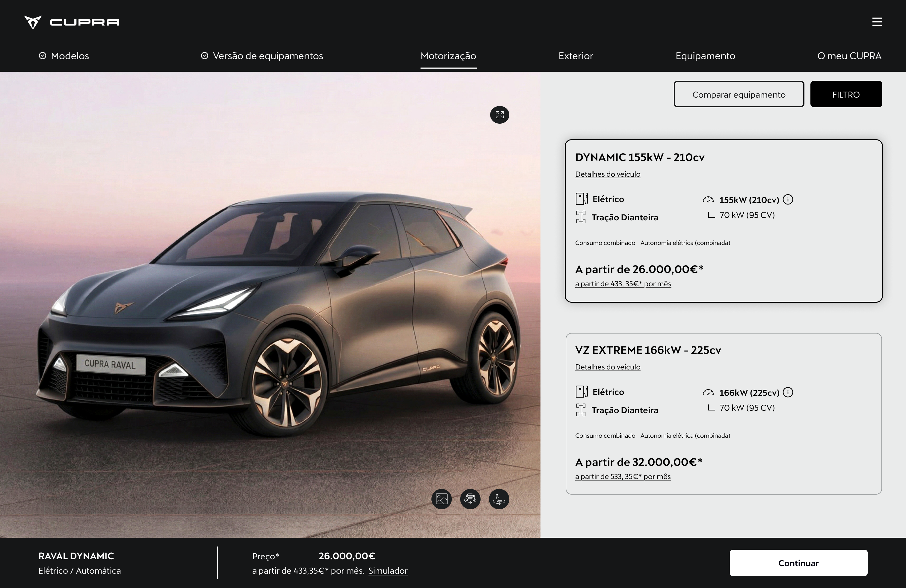Click the price A partir de 32.000,00€*
Image resolution: width=906 pixels, height=588 pixels.
coord(639,462)
